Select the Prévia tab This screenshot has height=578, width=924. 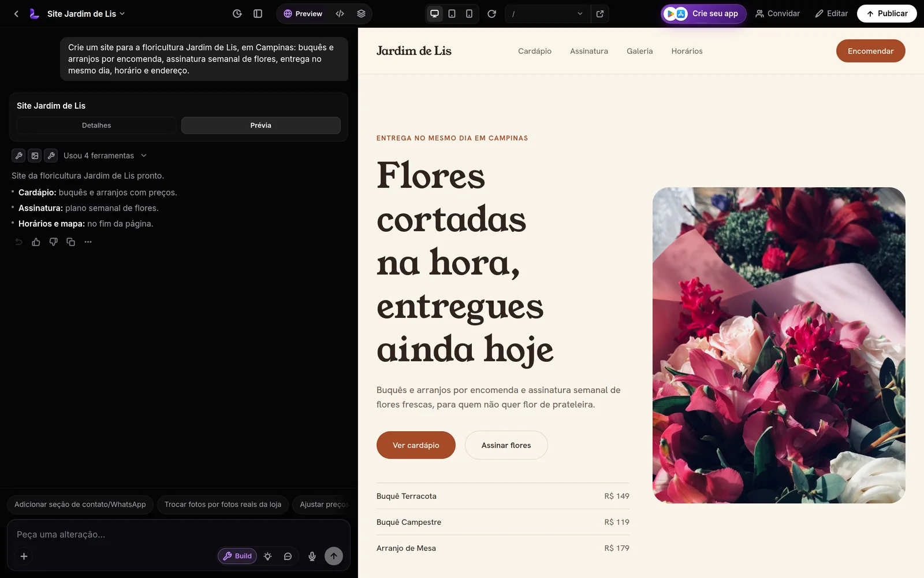261,125
